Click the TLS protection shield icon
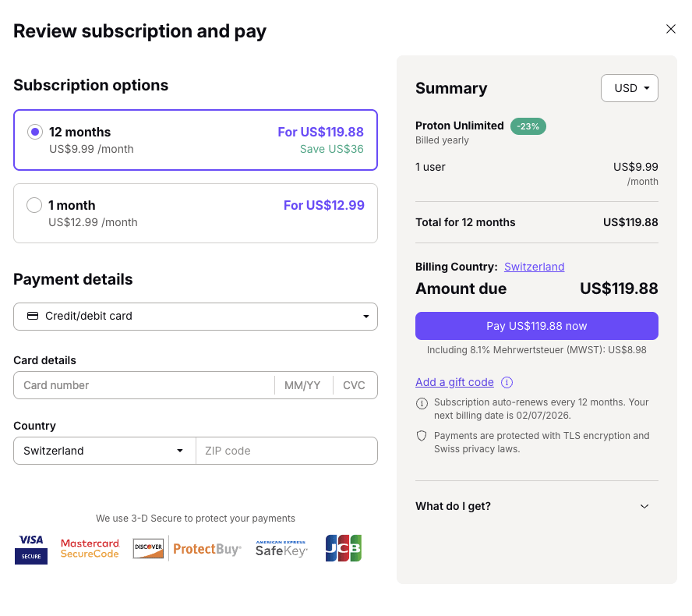 click(x=422, y=436)
